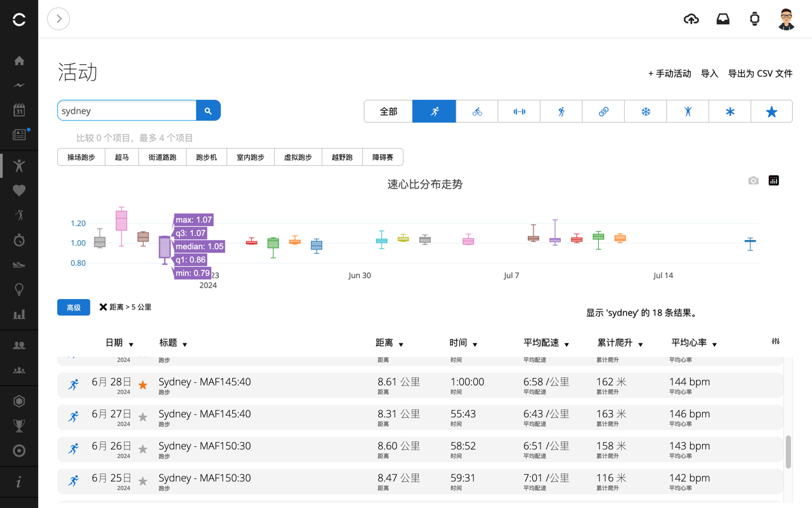The height and width of the screenshot is (508, 812).
Task: Expand the sidebar with chevron button
Action: click(x=58, y=19)
